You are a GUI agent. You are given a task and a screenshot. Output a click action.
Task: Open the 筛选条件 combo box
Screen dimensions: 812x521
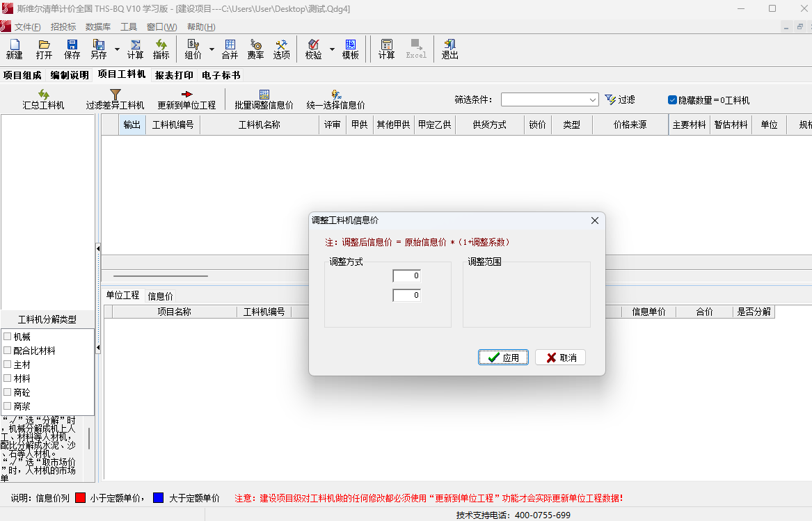550,99
